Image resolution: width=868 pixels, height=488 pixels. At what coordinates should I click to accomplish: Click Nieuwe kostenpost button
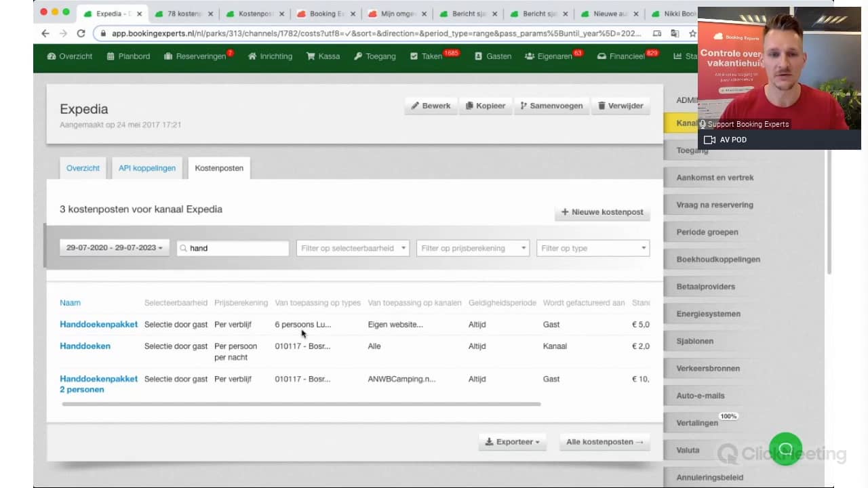click(x=602, y=212)
